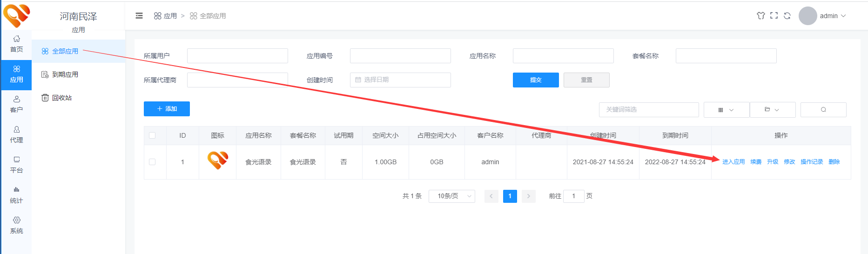The width and height of the screenshot is (868, 254).
Task: Open the 到期应用 menu item
Action: 78,74
